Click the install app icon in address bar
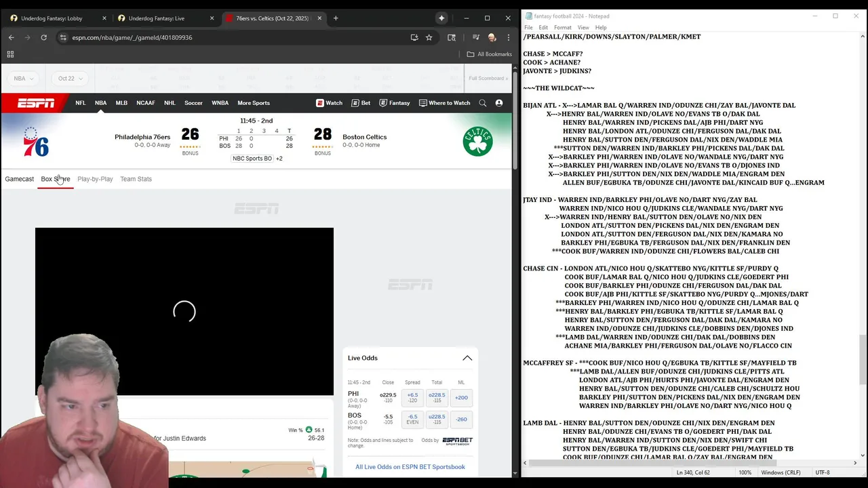Viewport: 868px width, 488px height. 414,37
